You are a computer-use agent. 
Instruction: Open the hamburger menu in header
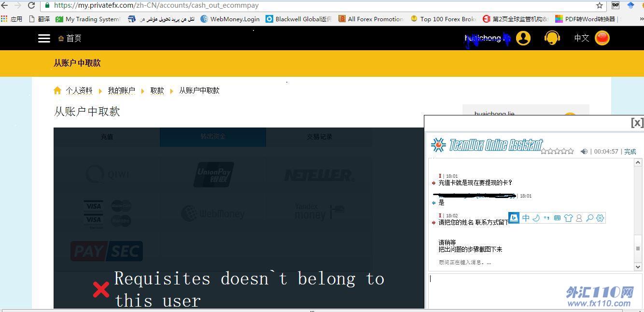point(44,38)
